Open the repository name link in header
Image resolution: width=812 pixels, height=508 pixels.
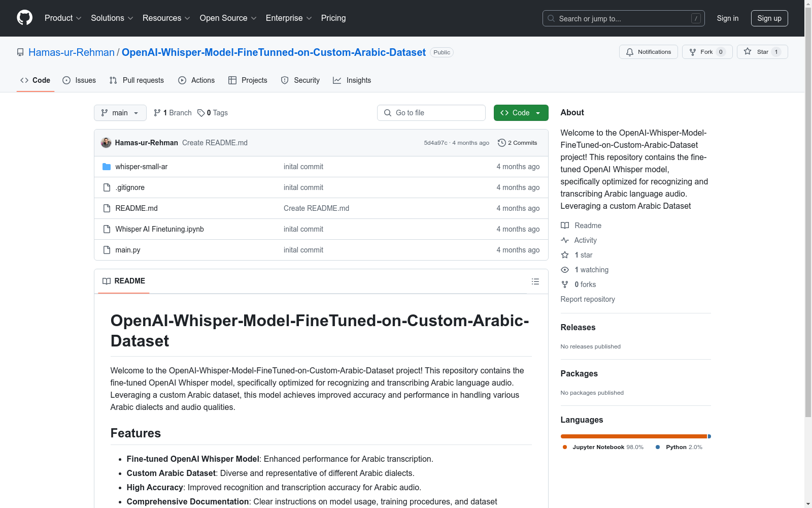click(274, 52)
